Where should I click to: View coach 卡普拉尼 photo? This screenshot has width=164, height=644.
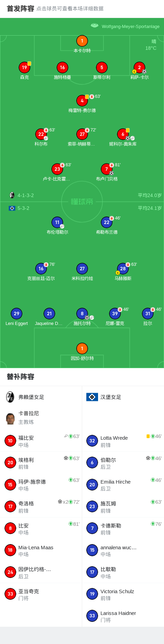click(x=10, y=418)
